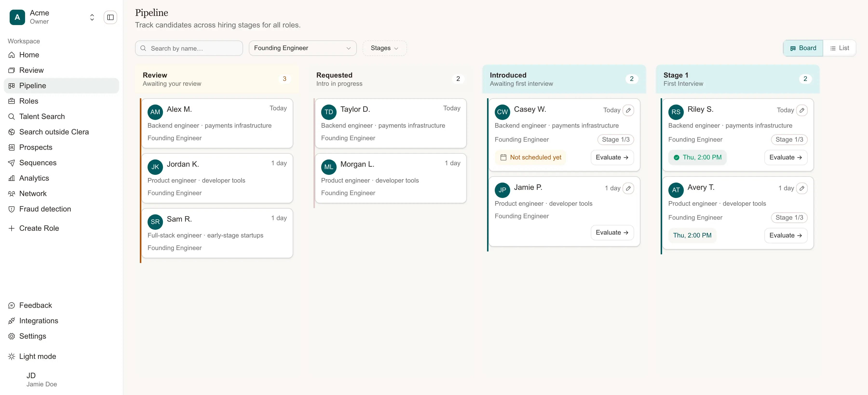The width and height of the screenshot is (868, 395).
Task: Edit Riley S. with pencil icon
Action: tap(802, 110)
